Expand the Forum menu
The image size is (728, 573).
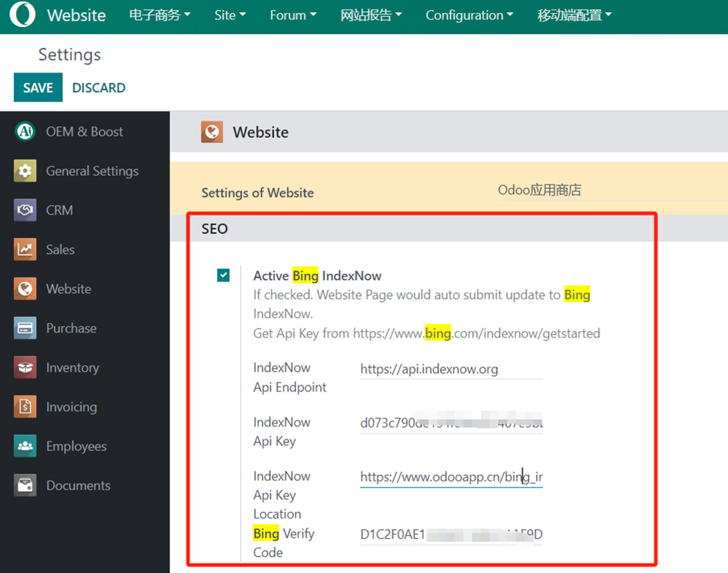coord(293,15)
